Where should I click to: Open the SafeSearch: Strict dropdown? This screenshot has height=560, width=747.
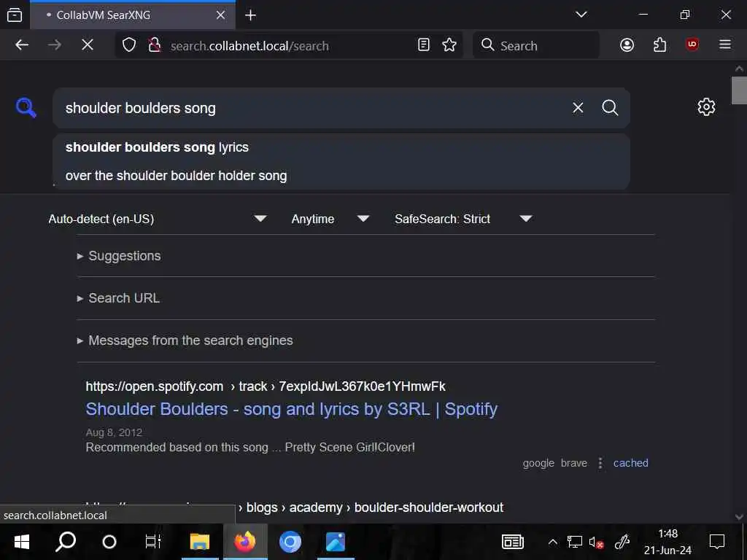(463, 219)
